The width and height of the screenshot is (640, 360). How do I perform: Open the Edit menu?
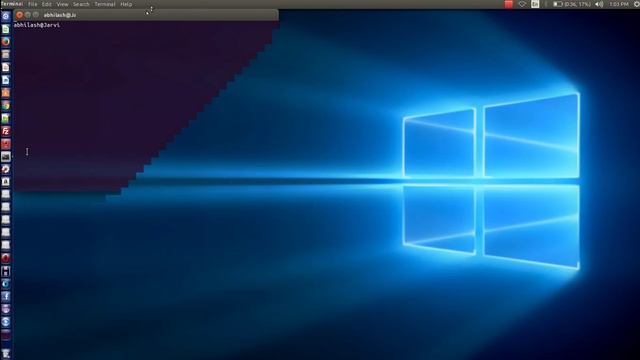pos(47,4)
